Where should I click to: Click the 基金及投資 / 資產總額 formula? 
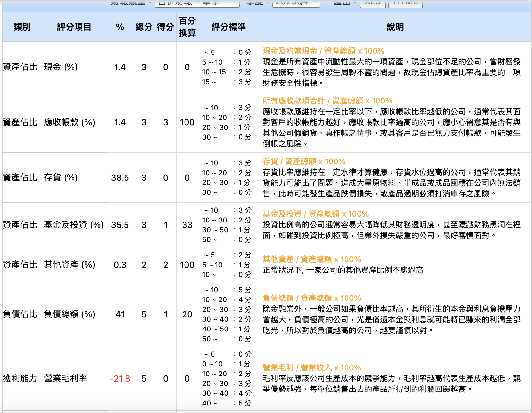pos(316,214)
